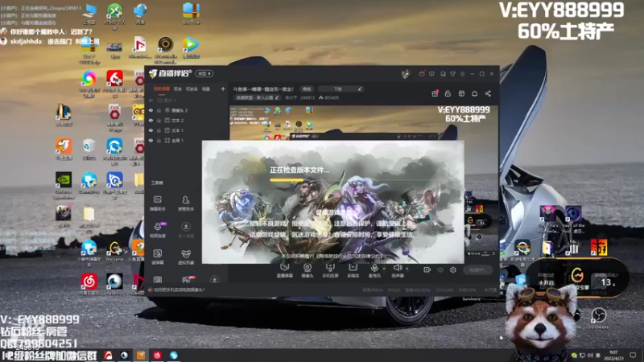
Task: Open the 视频连麦 tool
Action: click(157, 230)
